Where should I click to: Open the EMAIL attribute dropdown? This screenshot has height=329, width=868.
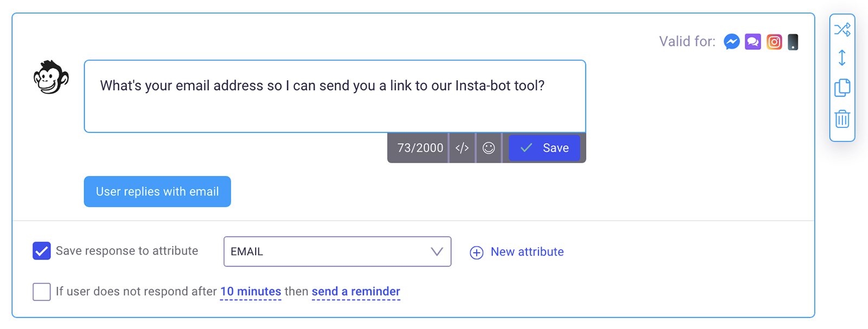[x=337, y=251]
